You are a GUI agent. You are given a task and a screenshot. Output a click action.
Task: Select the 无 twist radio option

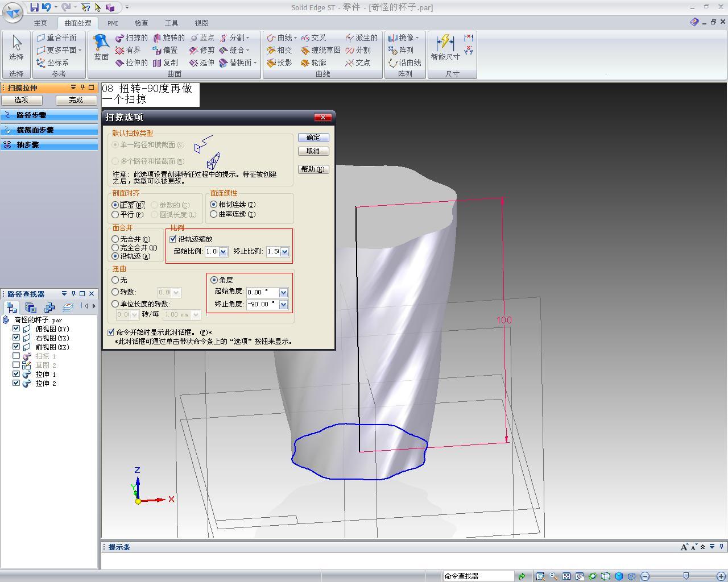pyautogui.click(x=115, y=280)
